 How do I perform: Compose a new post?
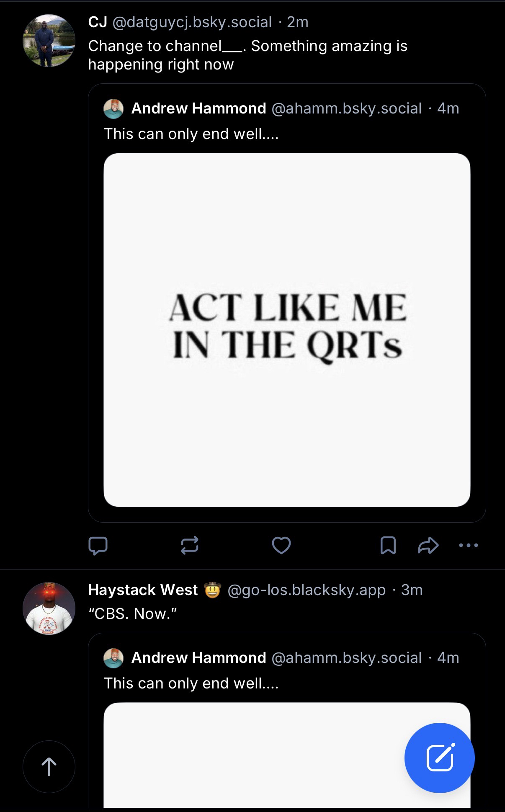[439, 758]
